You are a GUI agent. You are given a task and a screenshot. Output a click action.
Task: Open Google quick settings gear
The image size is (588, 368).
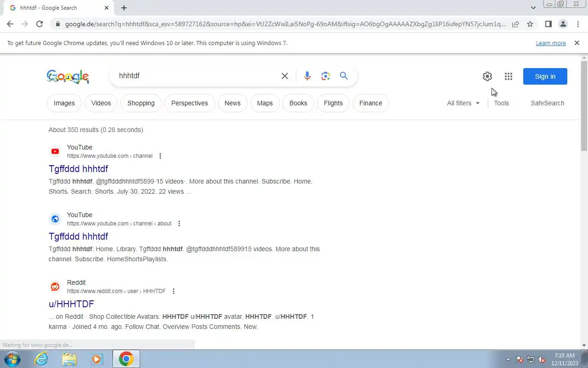pyautogui.click(x=487, y=76)
